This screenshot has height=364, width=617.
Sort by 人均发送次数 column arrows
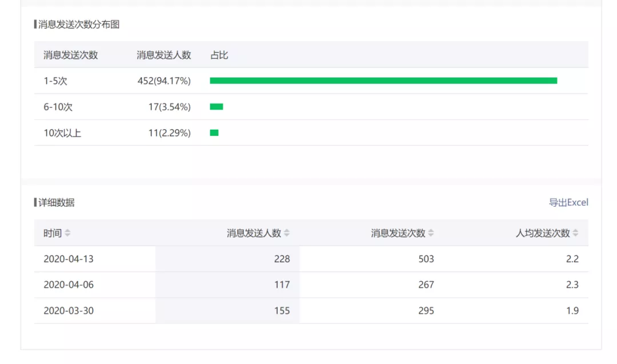(x=576, y=233)
